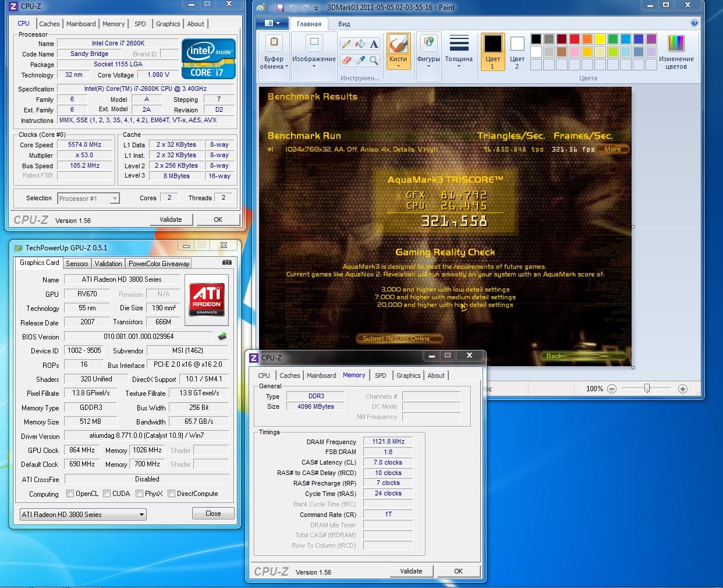Click the zoom out minus button in Paint
723x588 pixels.
[x=611, y=388]
